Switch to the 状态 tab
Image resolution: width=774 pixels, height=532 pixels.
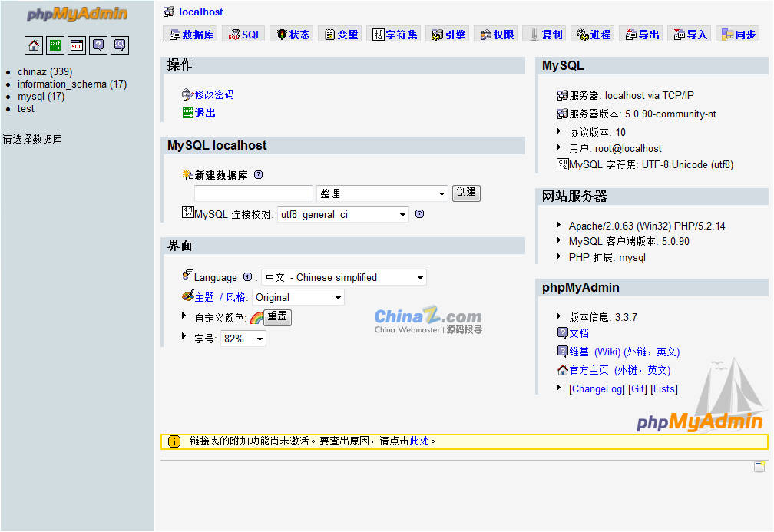click(293, 34)
